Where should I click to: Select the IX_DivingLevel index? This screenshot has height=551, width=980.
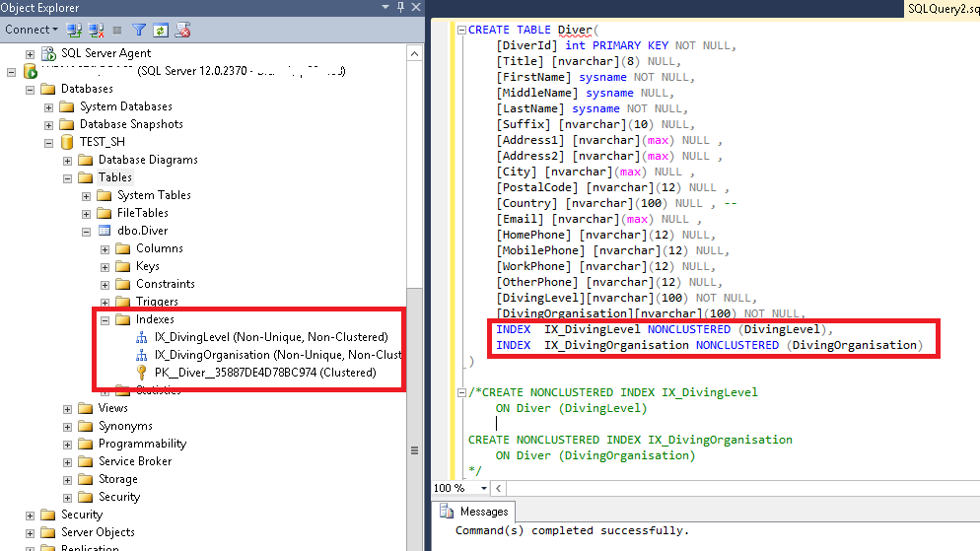(270, 337)
